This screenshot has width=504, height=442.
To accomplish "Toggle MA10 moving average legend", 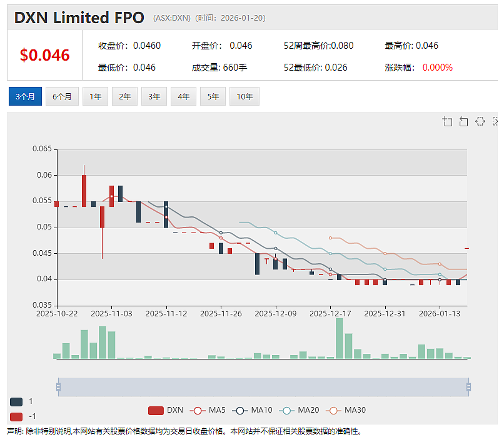I will [253, 410].
